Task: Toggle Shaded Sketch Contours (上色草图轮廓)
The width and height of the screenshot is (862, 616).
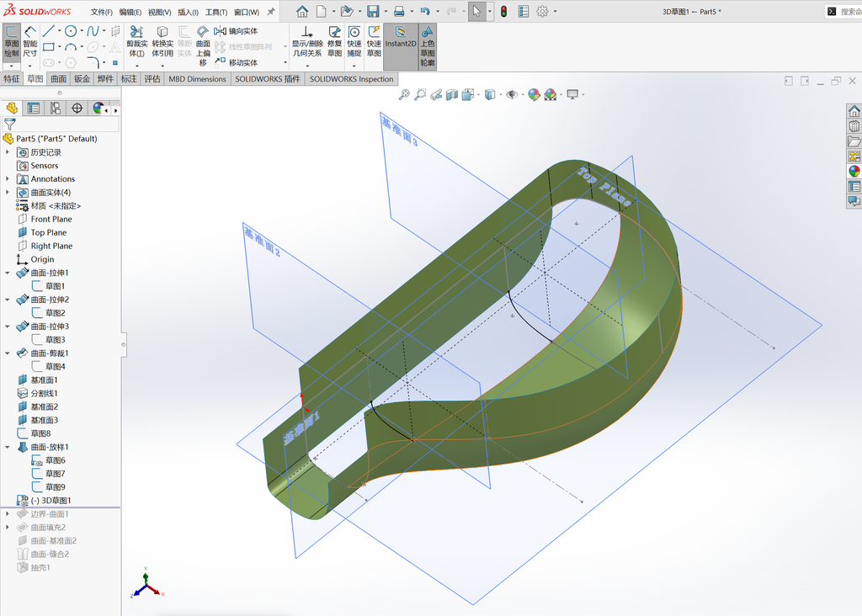Action: [x=427, y=46]
